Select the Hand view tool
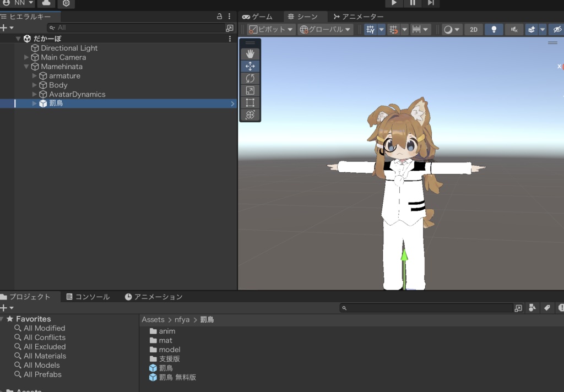The height and width of the screenshot is (392, 564). [x=250, y=54]
